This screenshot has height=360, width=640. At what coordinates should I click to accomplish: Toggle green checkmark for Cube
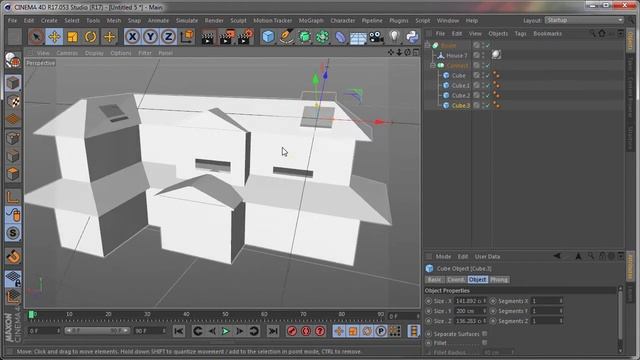pos(488,76)
